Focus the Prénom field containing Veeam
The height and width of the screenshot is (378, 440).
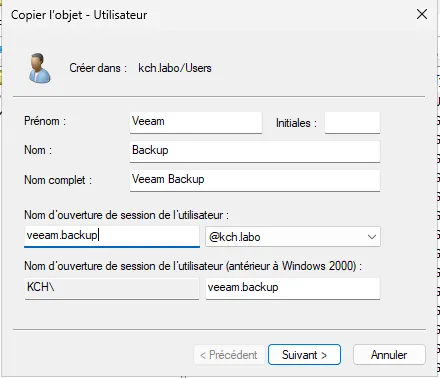tap(196, 122)
